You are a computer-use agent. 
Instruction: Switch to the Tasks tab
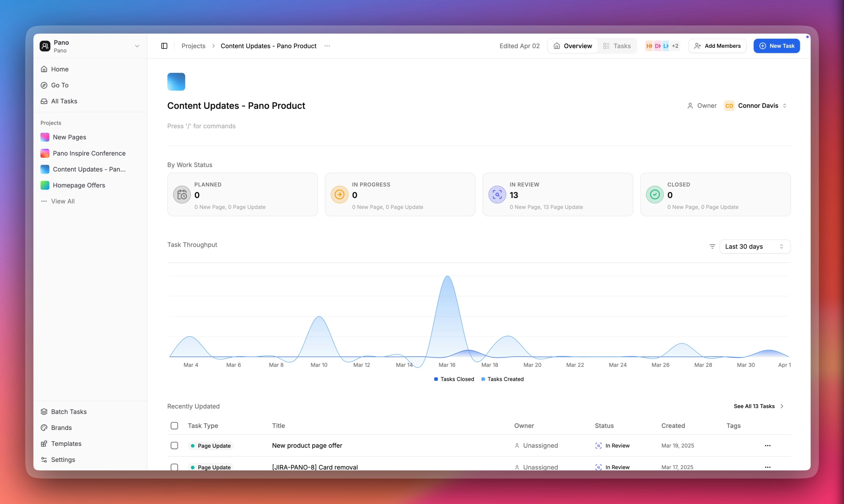[617, 46]
